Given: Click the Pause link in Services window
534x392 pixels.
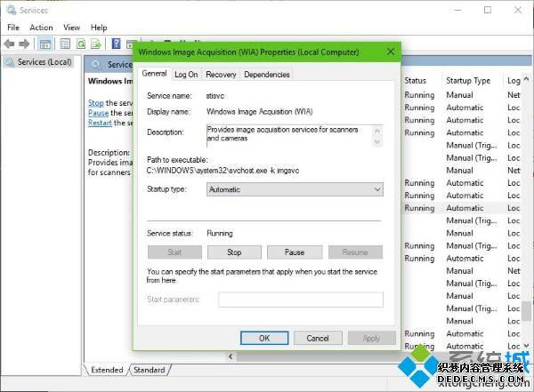Looking at the screenshot, I should click(x=98, y=113).
